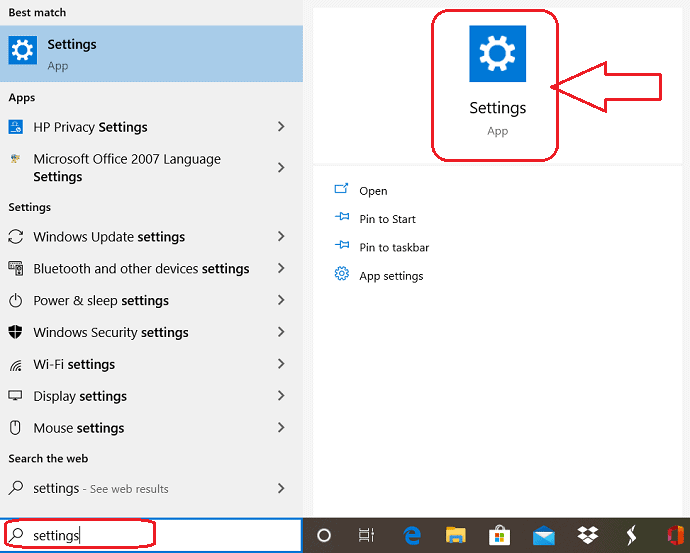
Task: Click the gear icon for App settings
Action: click(x=341, y=274)
